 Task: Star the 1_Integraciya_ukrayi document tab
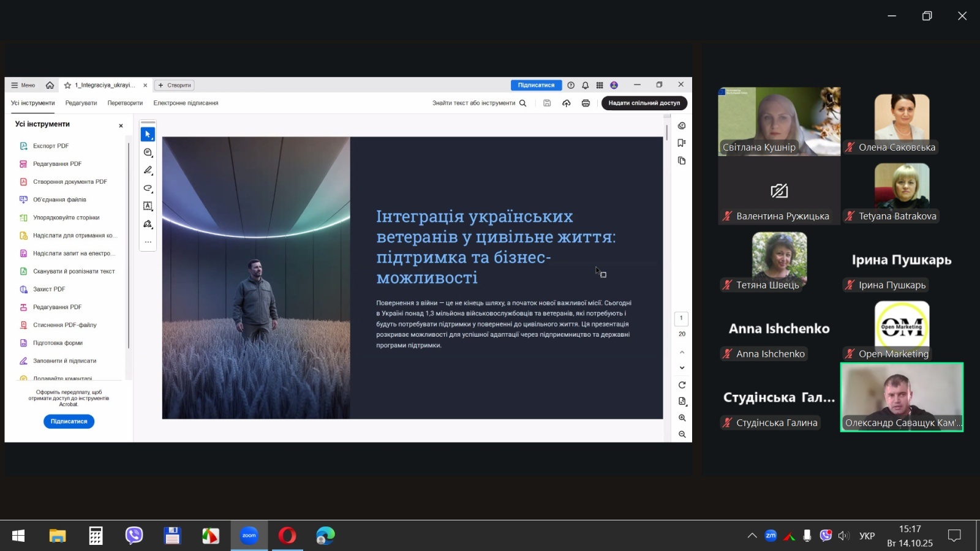[68, 85]
